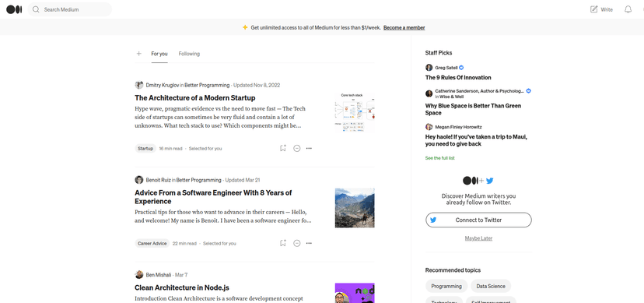
Task: Click Better Programming next to Dmitry Kruglov
Action: 207,85
